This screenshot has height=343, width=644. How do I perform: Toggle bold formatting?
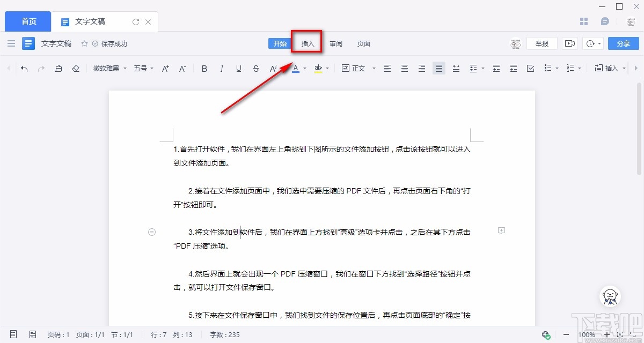point(204,68)
